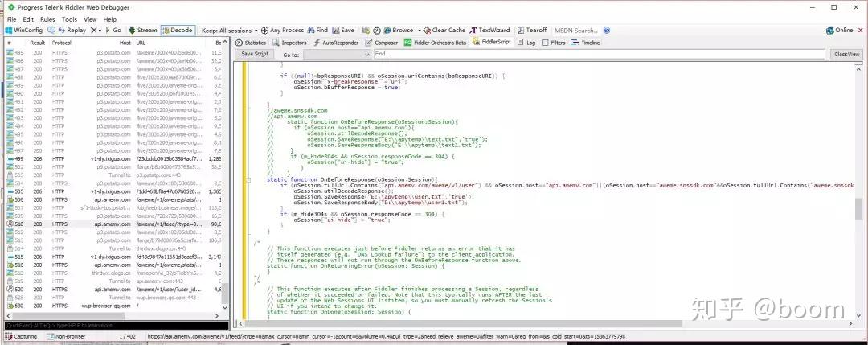Switch to the Statistics tab
868x345 pixels.
click(251, 43)
